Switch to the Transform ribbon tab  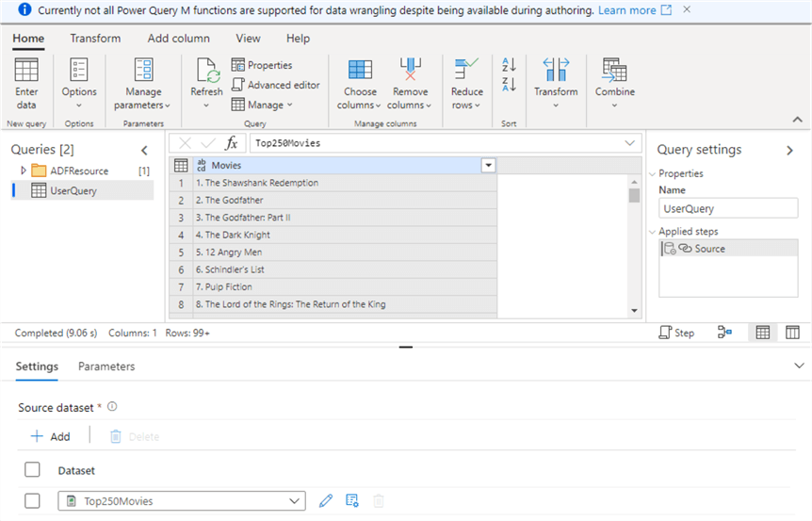(x=95, y=39)
